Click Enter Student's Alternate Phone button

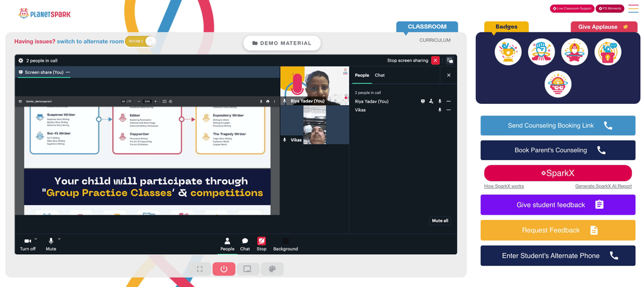point(558,256)
